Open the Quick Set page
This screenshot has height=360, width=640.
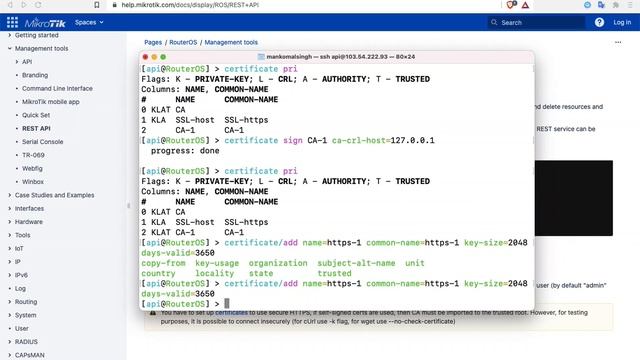pyautogui.click(x=36, y=115)
